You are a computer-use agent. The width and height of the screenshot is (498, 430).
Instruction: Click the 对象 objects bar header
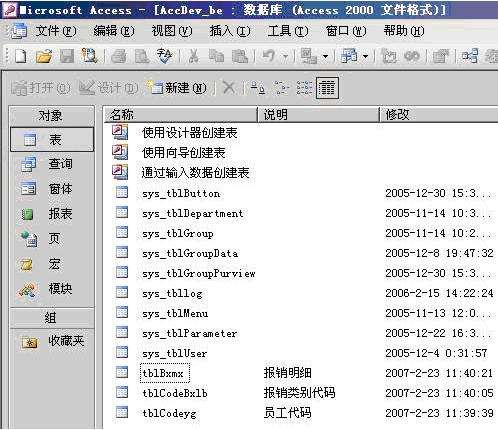point(52,116)
